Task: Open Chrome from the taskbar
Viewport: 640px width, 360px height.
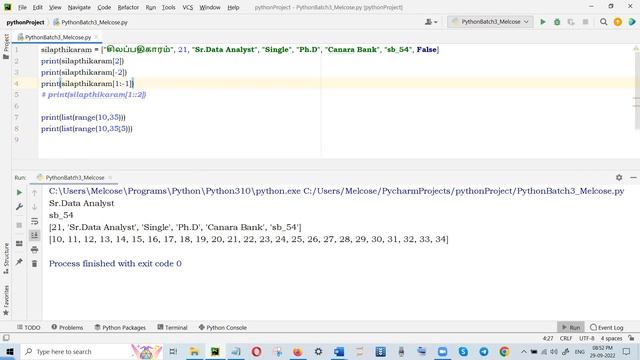Action: [504, 351]
